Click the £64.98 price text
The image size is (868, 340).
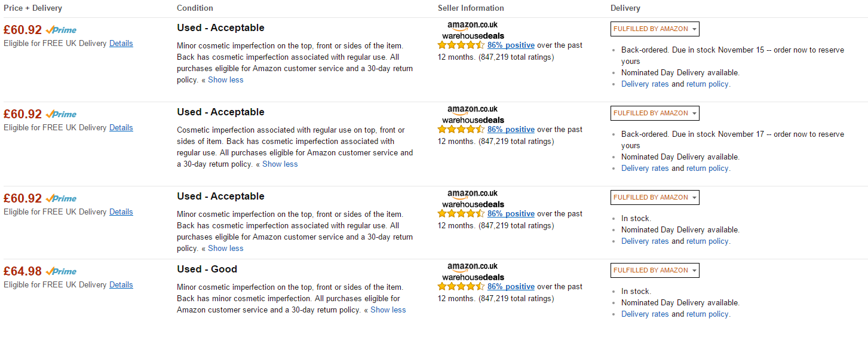pos(23,271)
